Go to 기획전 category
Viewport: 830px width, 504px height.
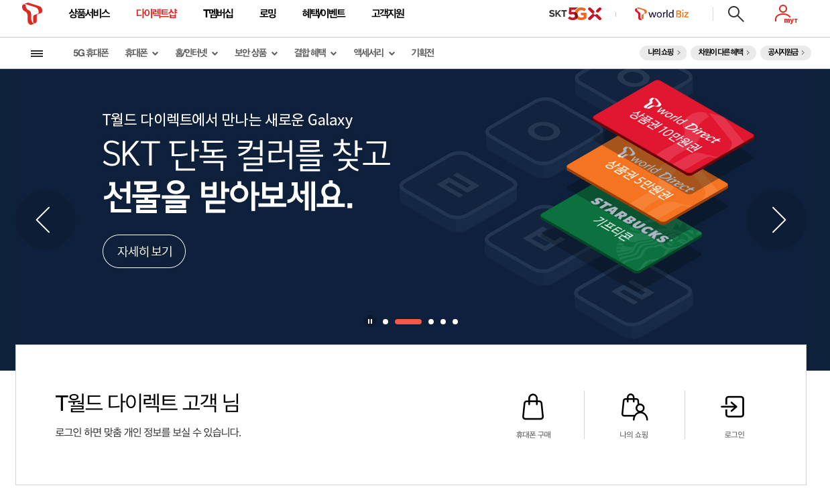tap(422, 53)
